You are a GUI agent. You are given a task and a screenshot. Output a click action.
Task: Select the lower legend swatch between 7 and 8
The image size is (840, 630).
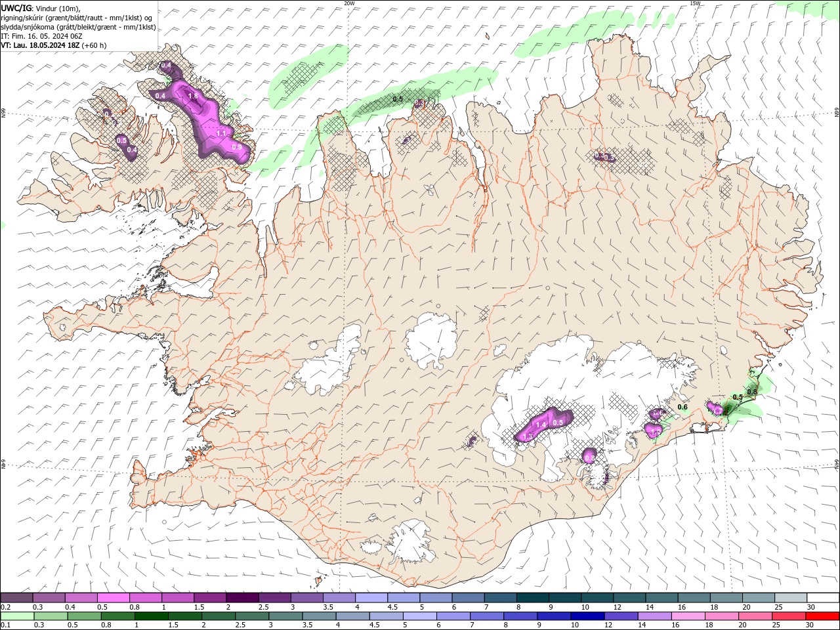[x=486, y=616]
